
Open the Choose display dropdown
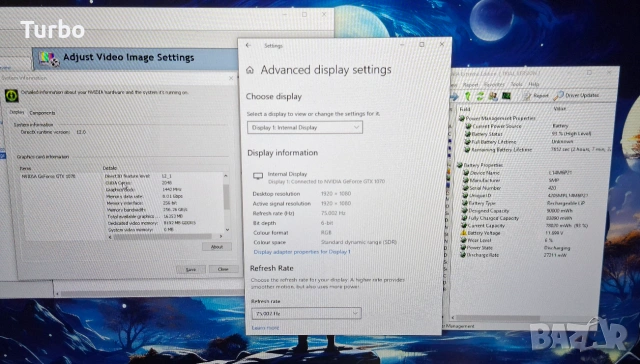click(305, 127)
